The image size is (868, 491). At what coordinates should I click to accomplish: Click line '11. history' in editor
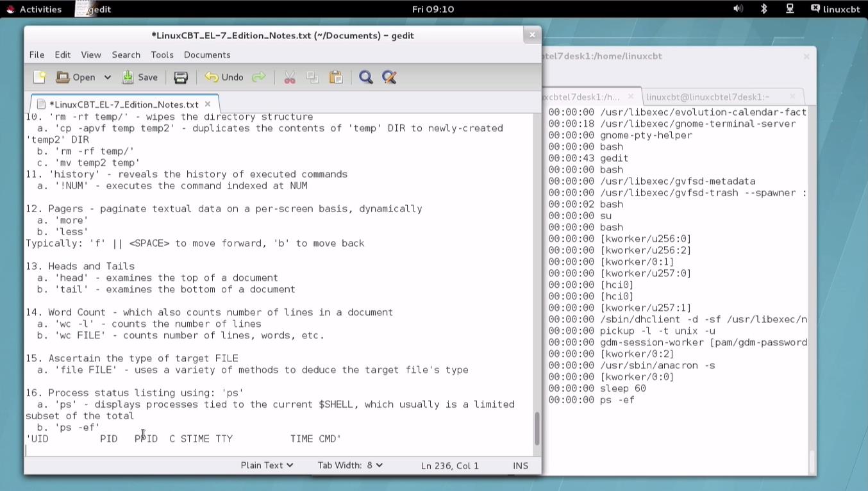click(187, 174)
